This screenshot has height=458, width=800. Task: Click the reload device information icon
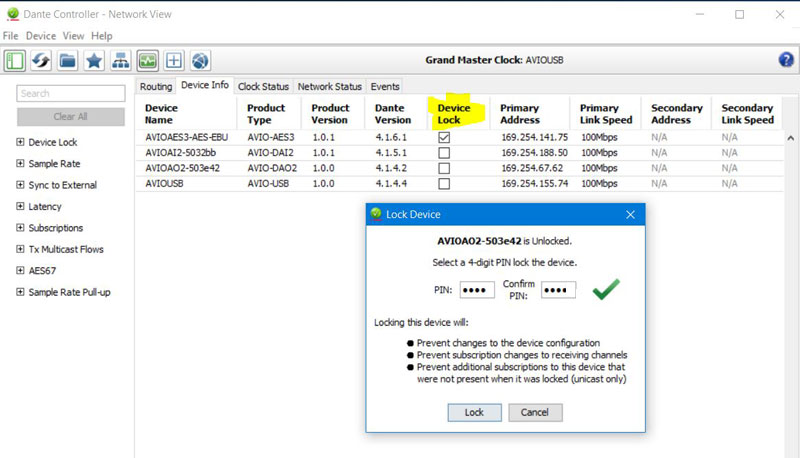42,60
